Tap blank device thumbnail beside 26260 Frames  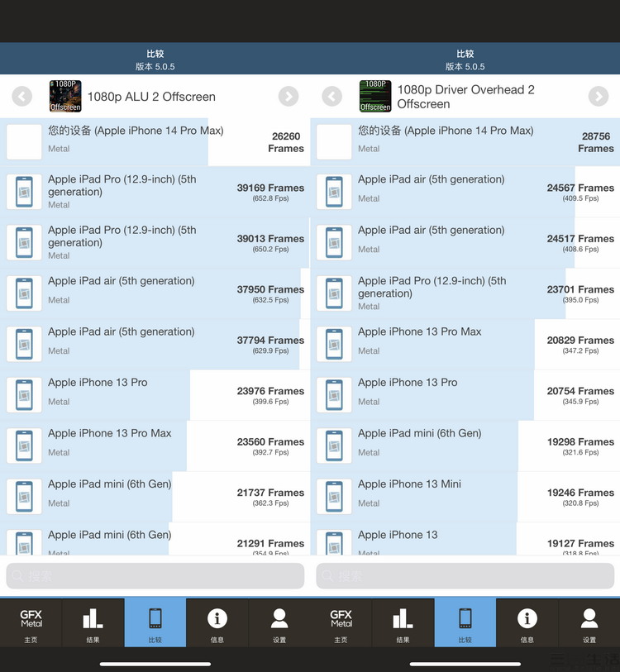pyautogui.click(x=24, y=142)
